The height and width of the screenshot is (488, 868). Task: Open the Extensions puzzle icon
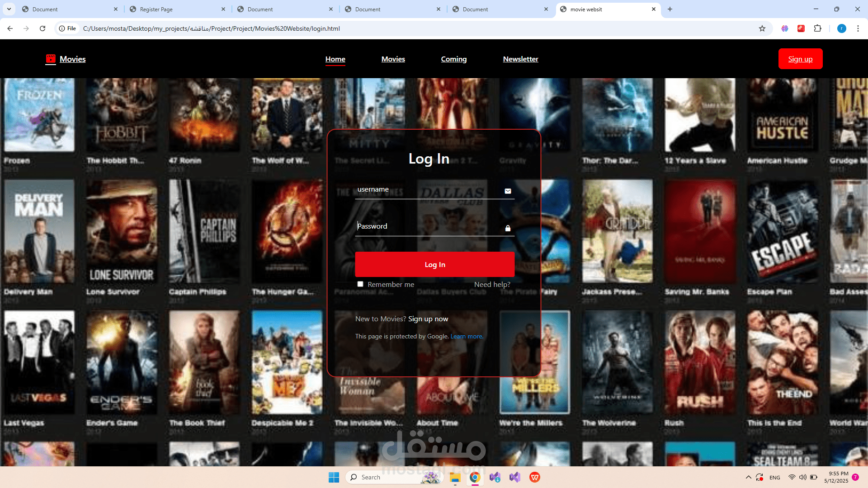(817, 28)
